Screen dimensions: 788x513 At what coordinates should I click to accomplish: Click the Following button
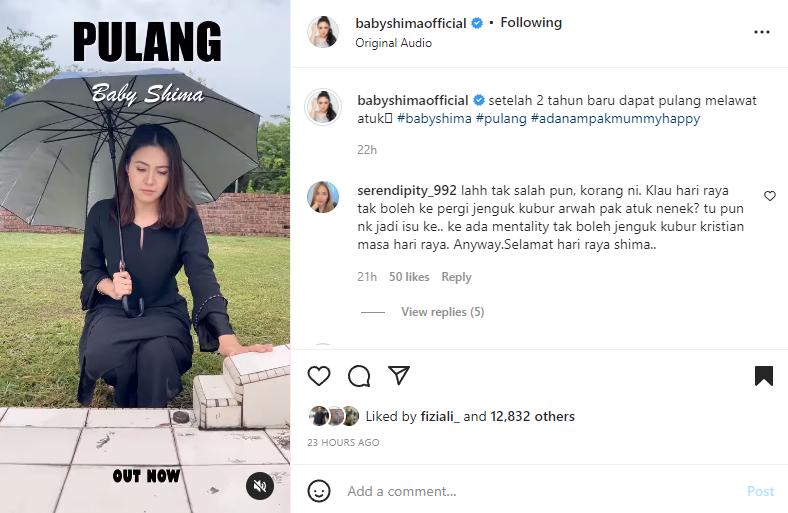pos(531,23)
